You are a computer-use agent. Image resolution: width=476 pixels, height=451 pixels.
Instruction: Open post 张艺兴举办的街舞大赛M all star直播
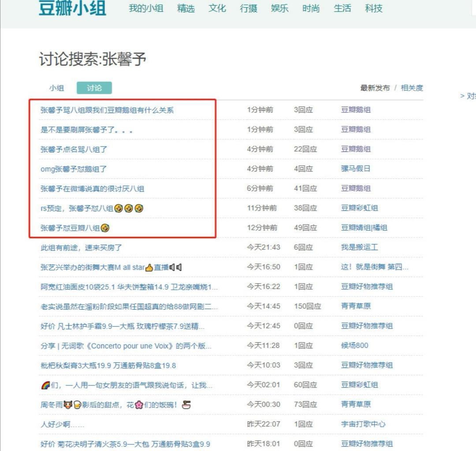click(111, 267)
